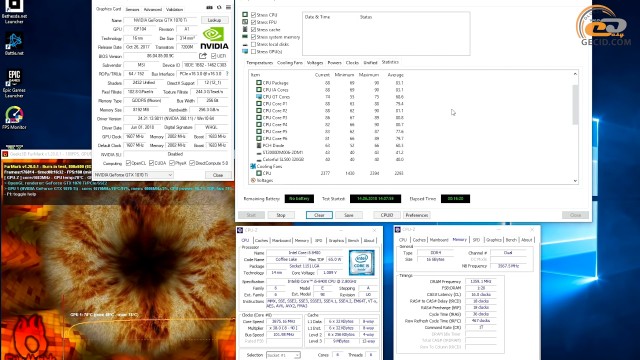Viewport: 640px width, 360px height.
Task: Click the left CPU-Z window title icon
Action: click(x=240, y=230)
